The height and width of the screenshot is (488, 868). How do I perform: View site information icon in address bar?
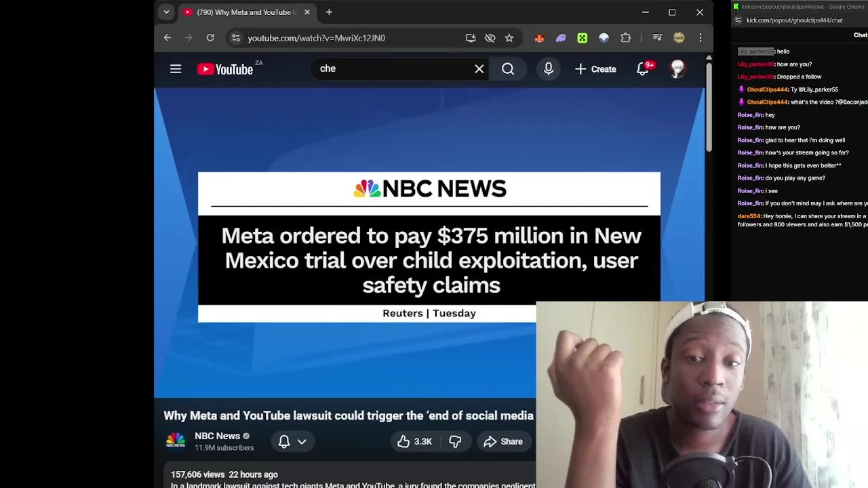(x=235, y=38)
